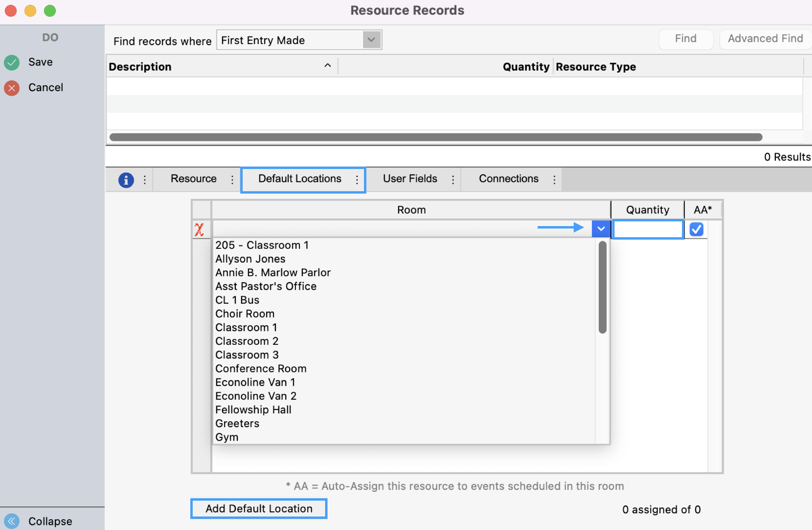This screenshot has width=812, height=530.
Task: Click the red X to remove location row
Action: pos(199,229)
